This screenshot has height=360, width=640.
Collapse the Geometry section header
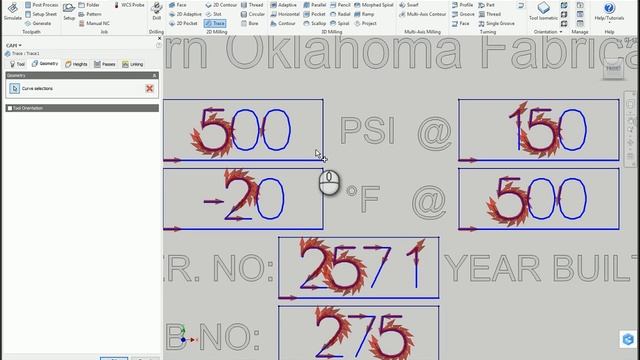[x=154, y=76]
